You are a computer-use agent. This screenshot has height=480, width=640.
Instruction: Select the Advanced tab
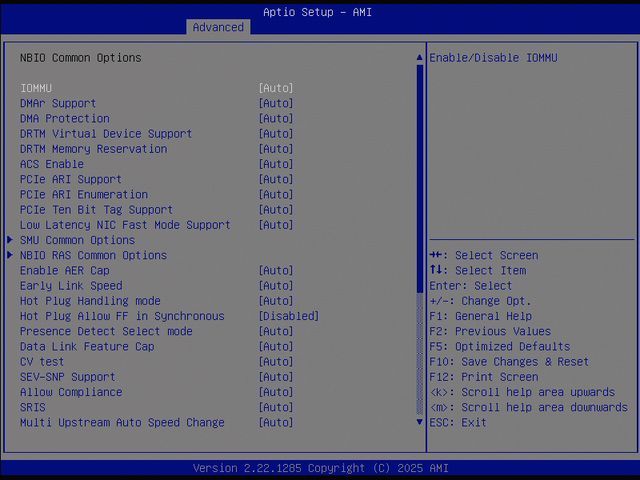point(218,27)
